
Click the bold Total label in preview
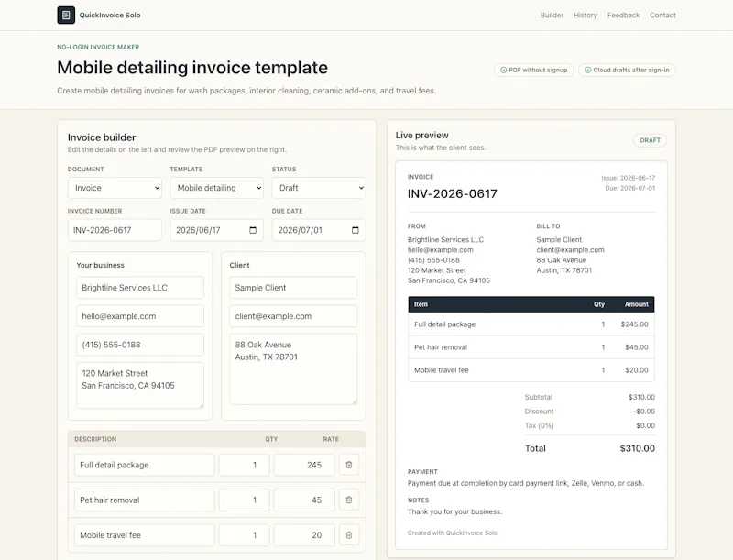(x=535, y=448)
